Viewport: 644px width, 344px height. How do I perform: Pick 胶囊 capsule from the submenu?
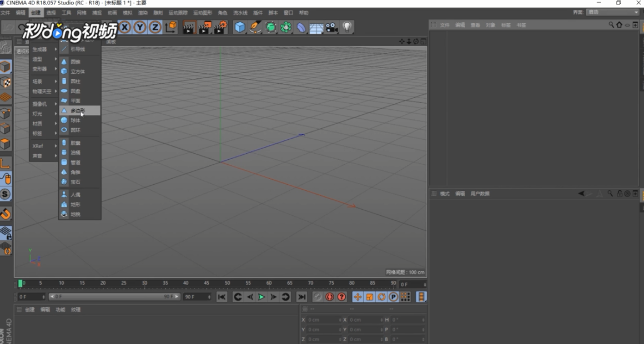80,143
